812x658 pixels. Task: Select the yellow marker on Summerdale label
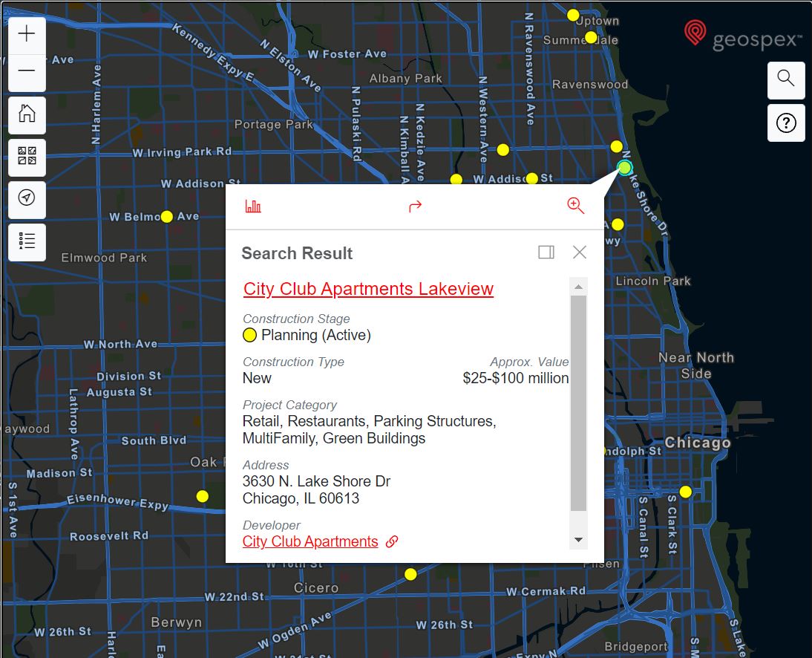(591, 38)
